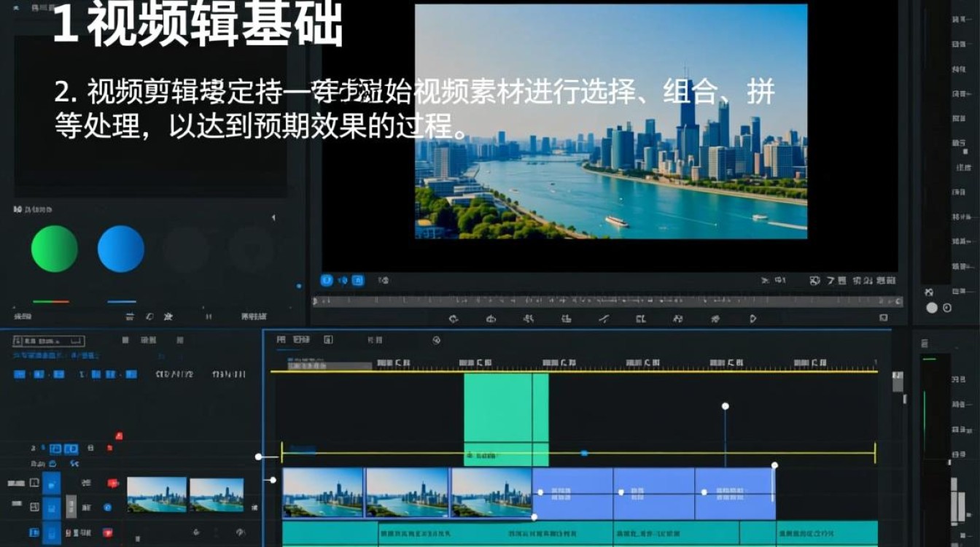The width and height of the screenshot is (980, 547).
Task: Click the blue circle icon on the middle track header
Action: coord(108,507)
